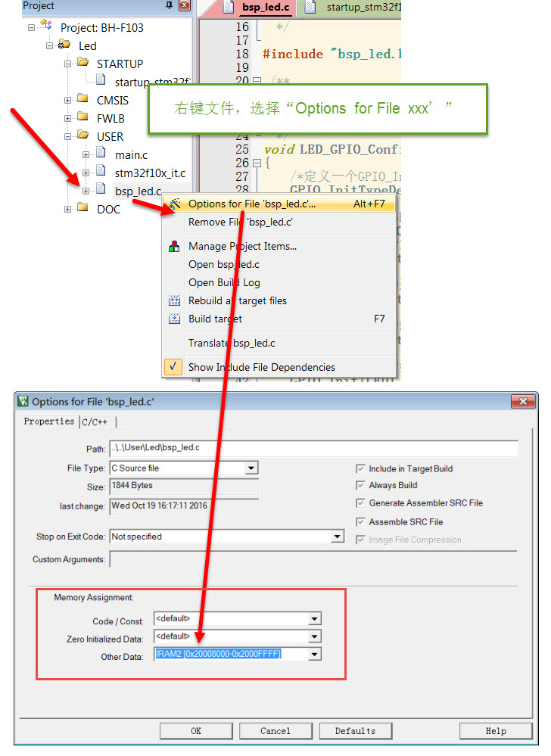The height and width of the screenshot is (756, 551).
Task: Select stm32f10x_it.c in the project tree
Action: click(x=150, y=173)
